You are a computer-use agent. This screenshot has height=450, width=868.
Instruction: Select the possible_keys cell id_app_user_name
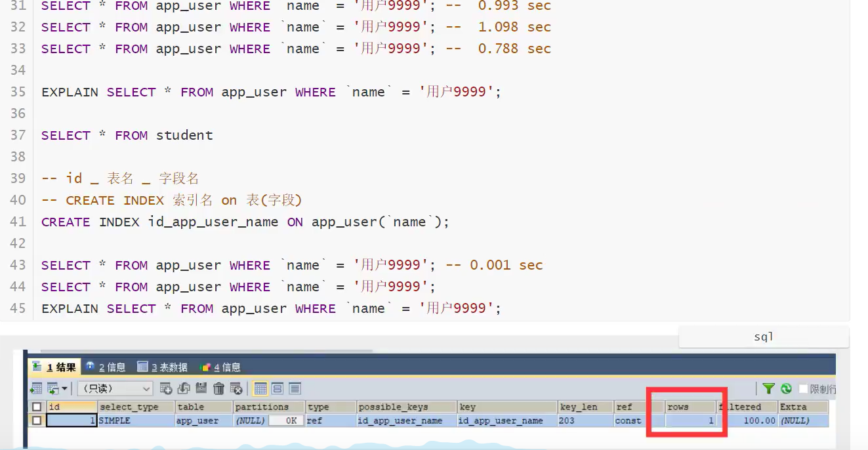407,420
